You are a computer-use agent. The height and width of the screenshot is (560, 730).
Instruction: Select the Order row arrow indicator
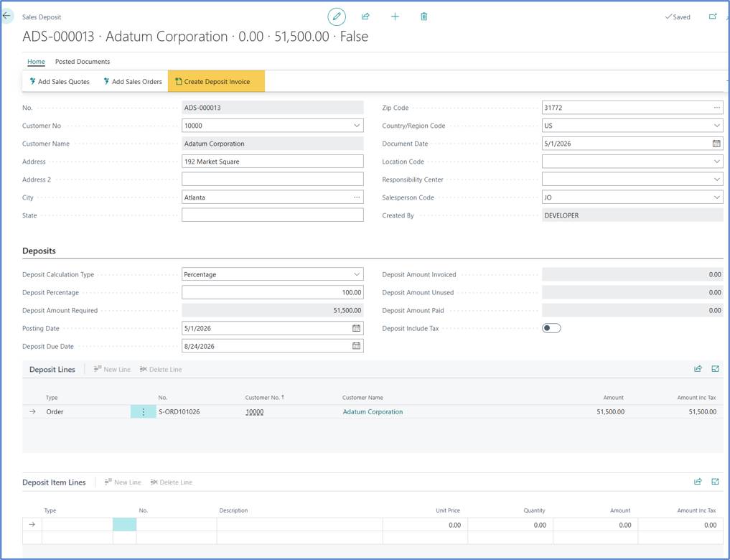(x=32, y=411)
